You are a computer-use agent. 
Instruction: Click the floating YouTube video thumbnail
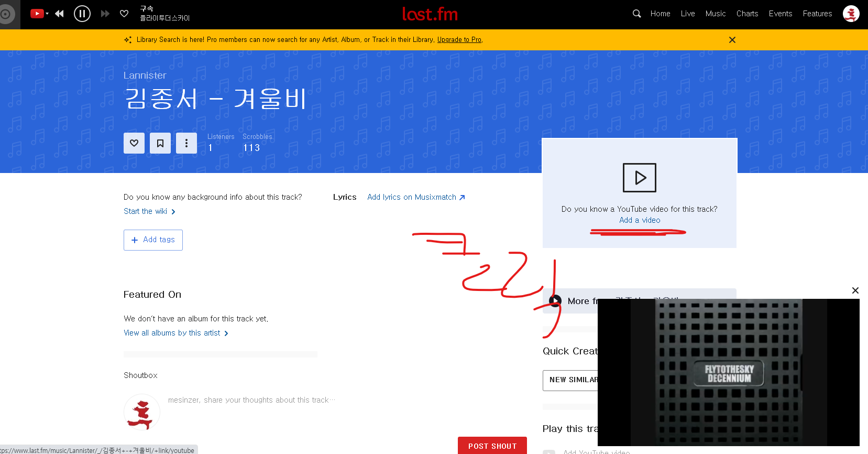pos(729,372)
